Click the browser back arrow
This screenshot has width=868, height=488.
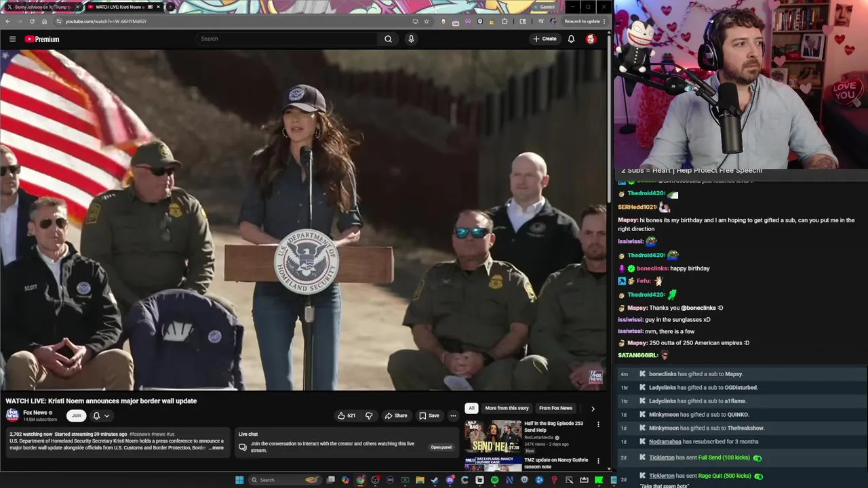coord(7,22)
